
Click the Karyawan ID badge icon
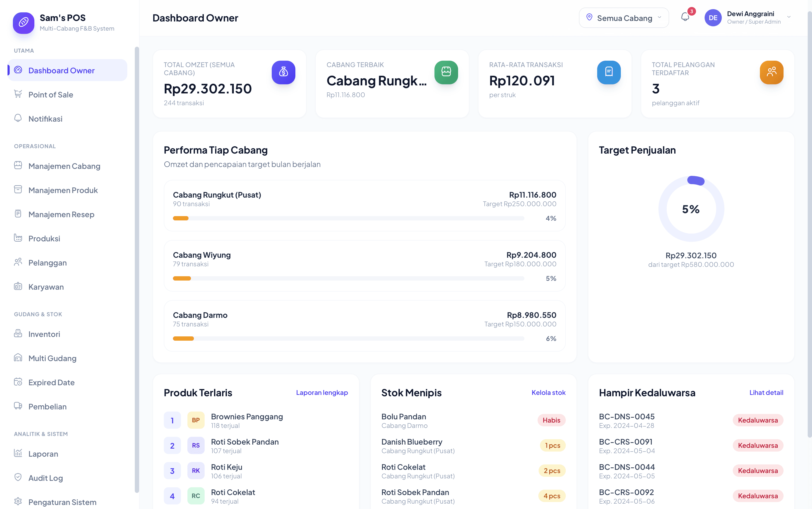click(18, 286)
